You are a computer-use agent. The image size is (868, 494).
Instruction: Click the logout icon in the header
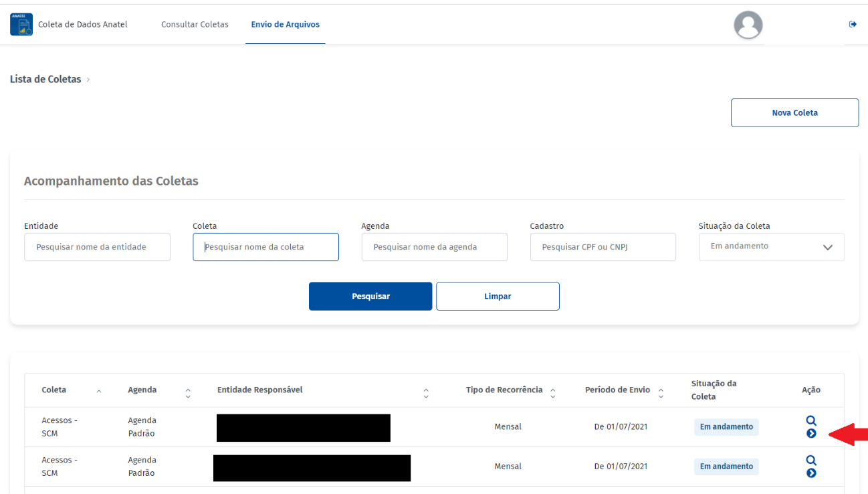pos(853,24)
